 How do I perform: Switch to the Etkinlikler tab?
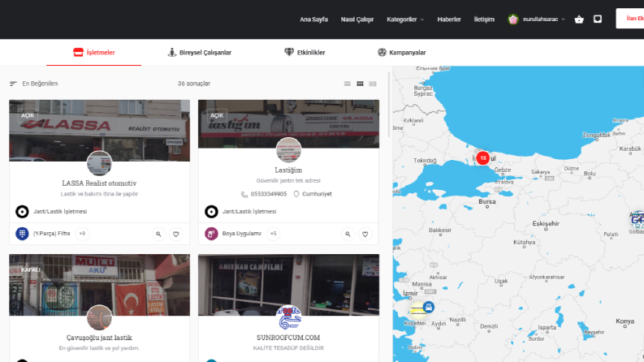305,53
